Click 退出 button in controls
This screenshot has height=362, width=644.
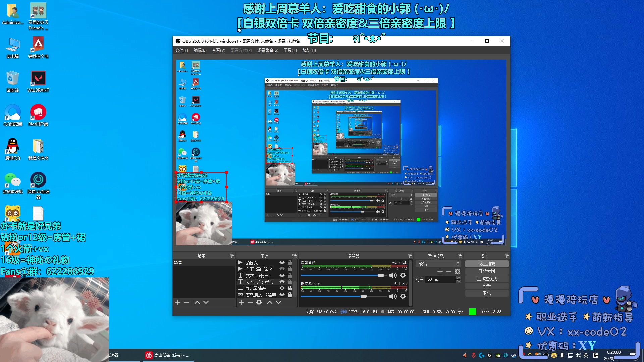pos(487,294)
